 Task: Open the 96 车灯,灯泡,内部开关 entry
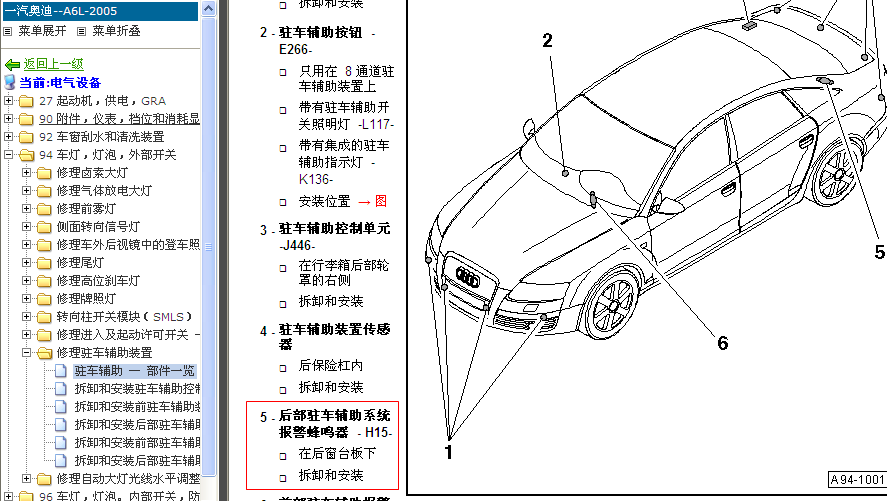click(x=119, y=496)
